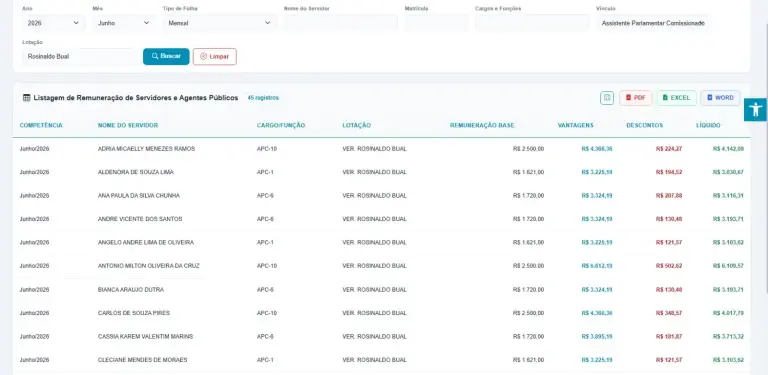Click APC-10 cargo in CARLOS DE SOUZA PIRES row
Viewport: 768px width, 375px height.
pos(267,313)
